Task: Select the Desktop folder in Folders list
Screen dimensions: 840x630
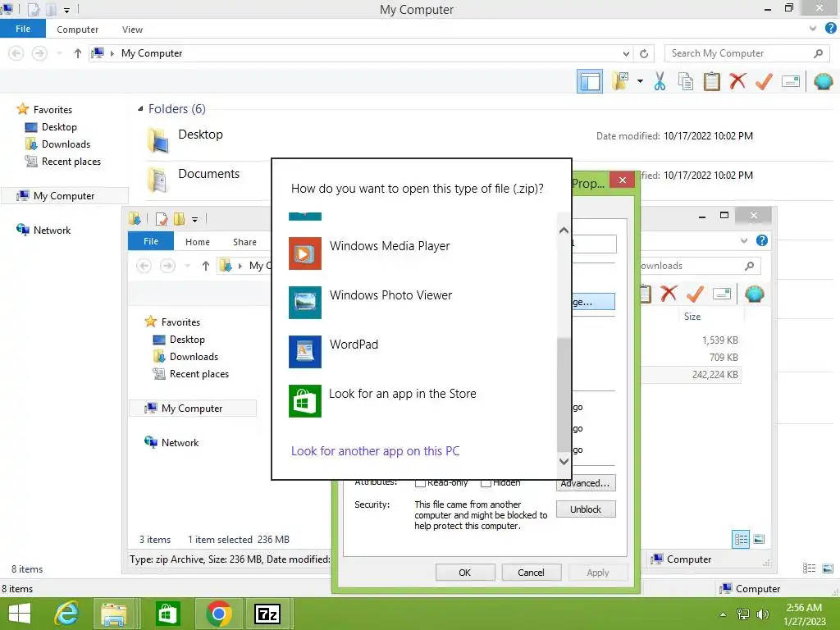Action: pyautogui.click(x=200, y=135)
